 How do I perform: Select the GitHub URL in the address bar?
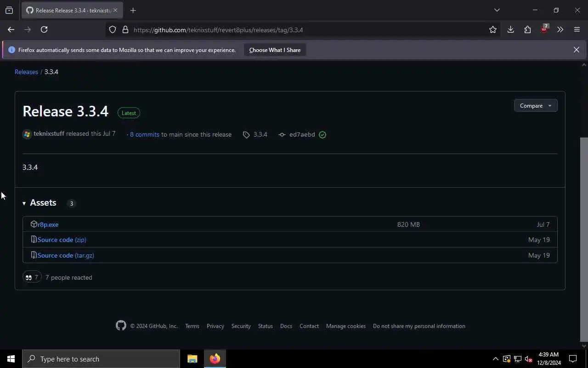tap(218, 30)
